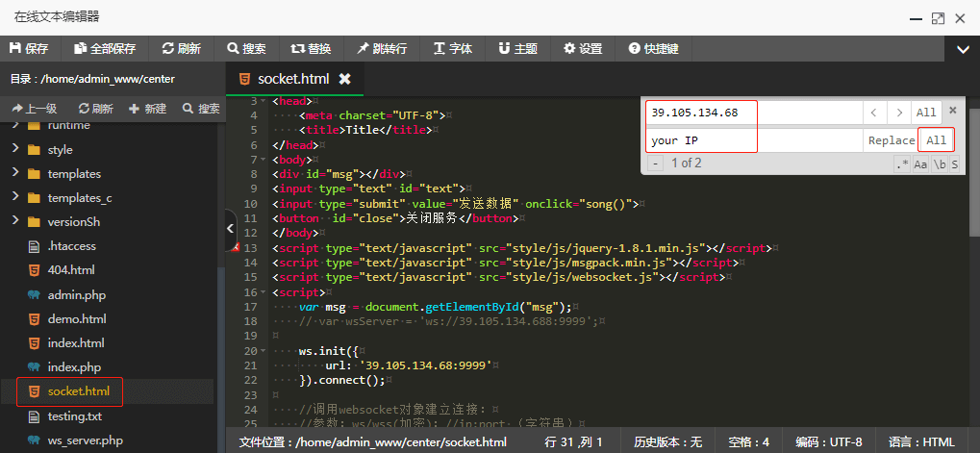Click the 保存 (Save) toolbar button

pyautogui.click(x=29, y=48)
